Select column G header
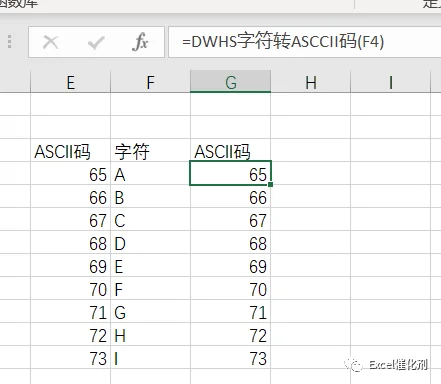This screenshot has width=441, height=384. pyautogui.click(x=230, y=82)
